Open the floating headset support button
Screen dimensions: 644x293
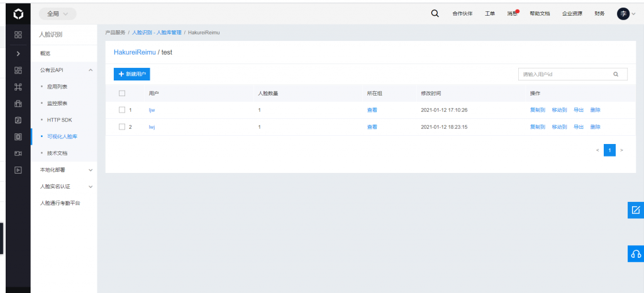636,253
